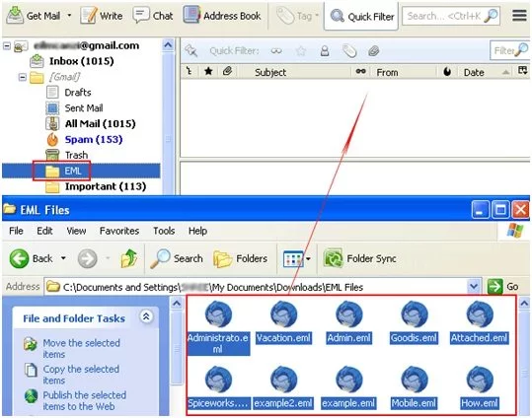
Task: Open Tools menu in Explorer
Action: (164, 231)
